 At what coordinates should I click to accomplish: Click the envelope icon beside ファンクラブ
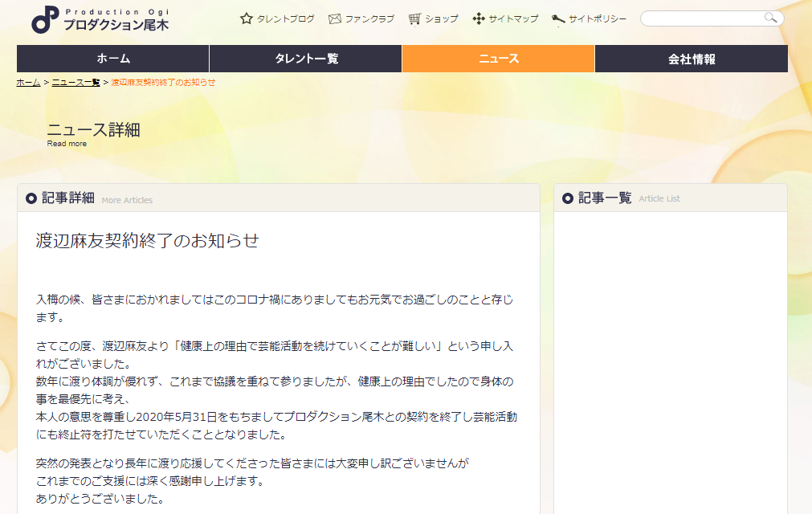coord(335,19)
